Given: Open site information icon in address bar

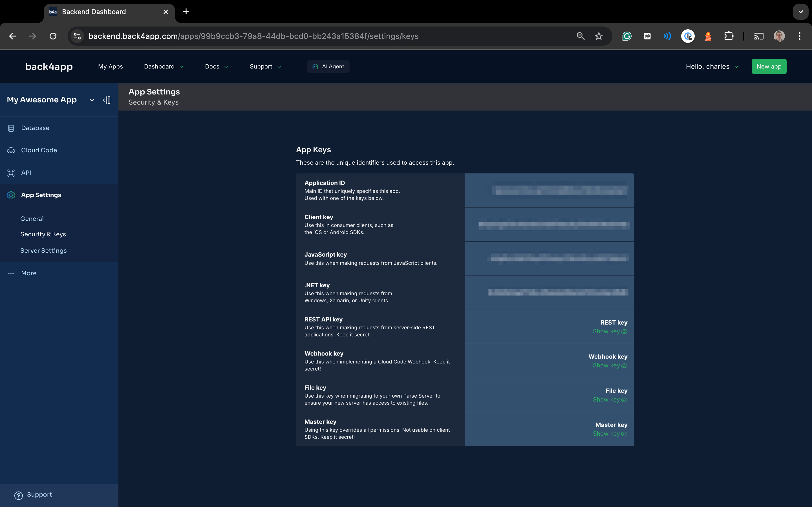Looking at the screenshot, I should point(78,36).
